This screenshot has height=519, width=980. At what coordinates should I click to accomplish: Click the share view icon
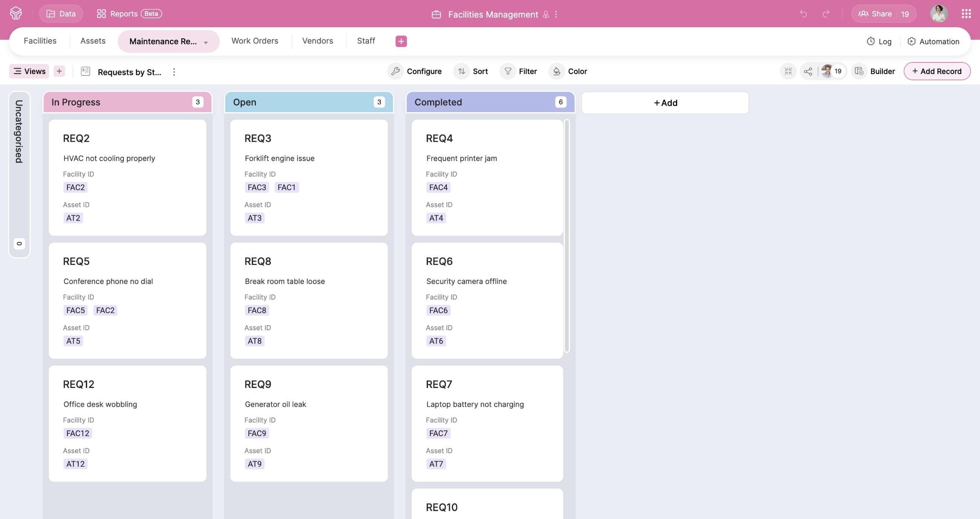tap(808, 71)
